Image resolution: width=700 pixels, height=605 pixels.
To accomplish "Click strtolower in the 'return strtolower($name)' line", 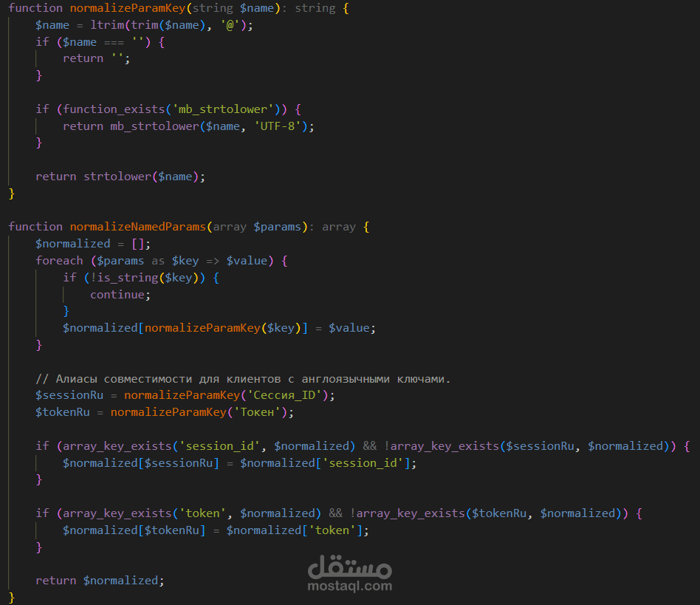I will tap(117, 177).
